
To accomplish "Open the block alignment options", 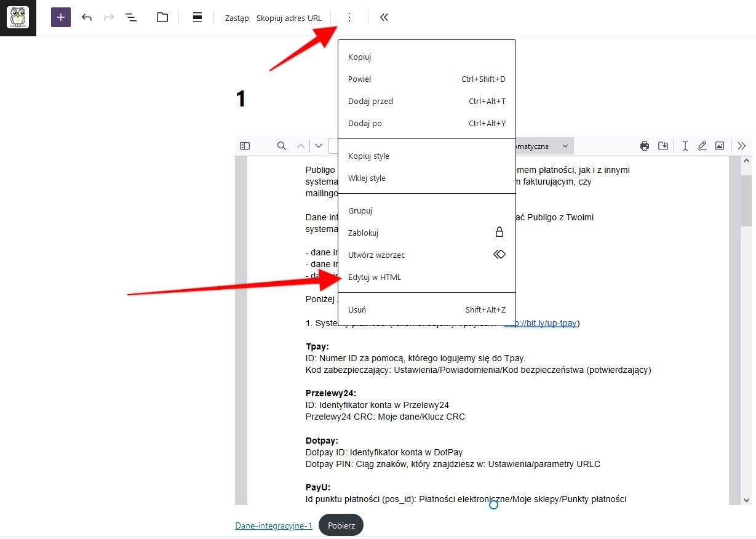I will pos(197,17).
